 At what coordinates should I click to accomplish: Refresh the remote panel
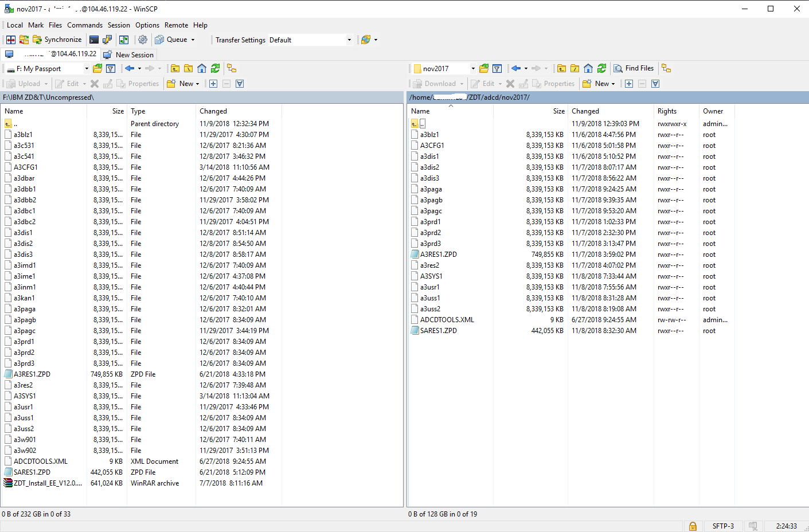(601, 68)
